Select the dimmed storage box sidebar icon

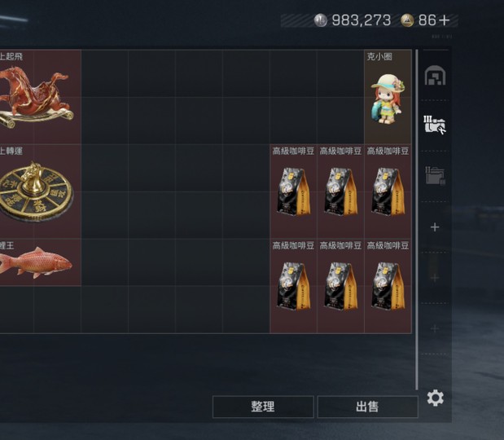[435, 176]
